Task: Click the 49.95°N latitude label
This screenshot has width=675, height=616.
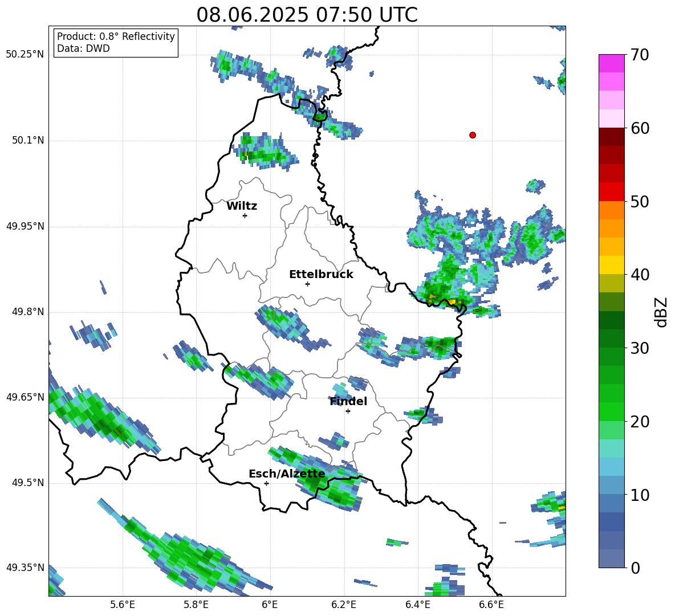Action: pos(25,226)
